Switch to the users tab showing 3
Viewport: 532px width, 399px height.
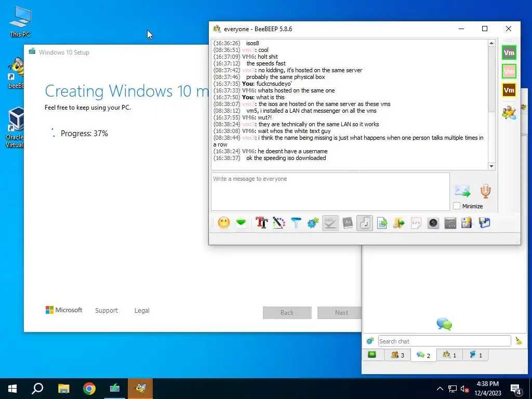click(x=397, y=355)
